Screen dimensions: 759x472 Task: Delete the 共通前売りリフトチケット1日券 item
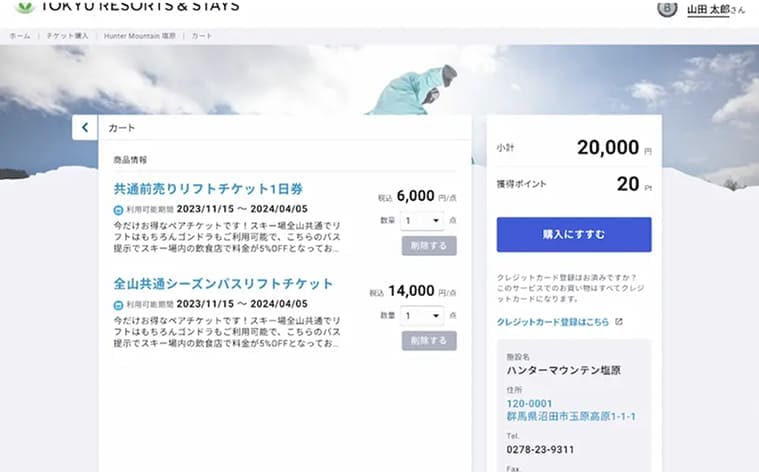coord(429,245)
